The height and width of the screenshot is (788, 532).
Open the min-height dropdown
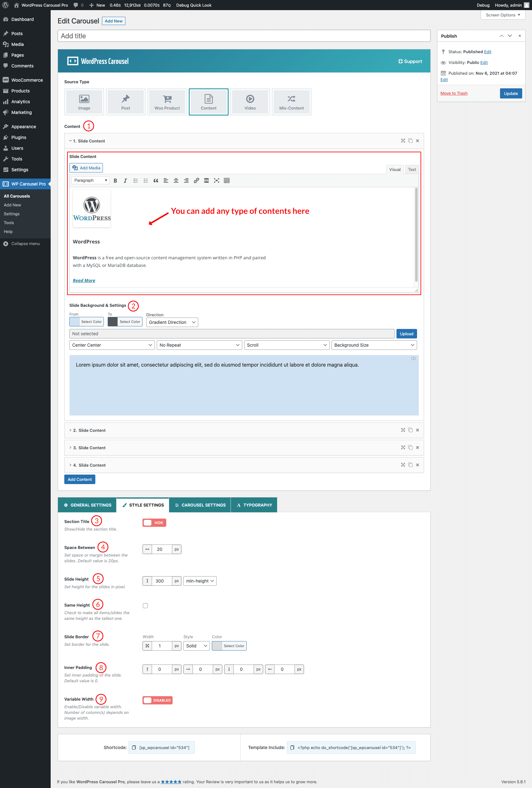(x=200, y=581)
